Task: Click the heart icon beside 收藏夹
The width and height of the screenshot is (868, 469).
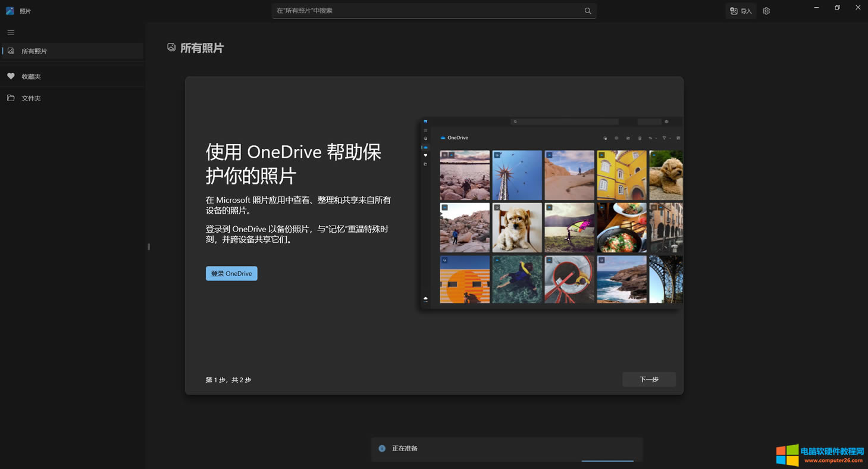Action: [x=11, y=76]
